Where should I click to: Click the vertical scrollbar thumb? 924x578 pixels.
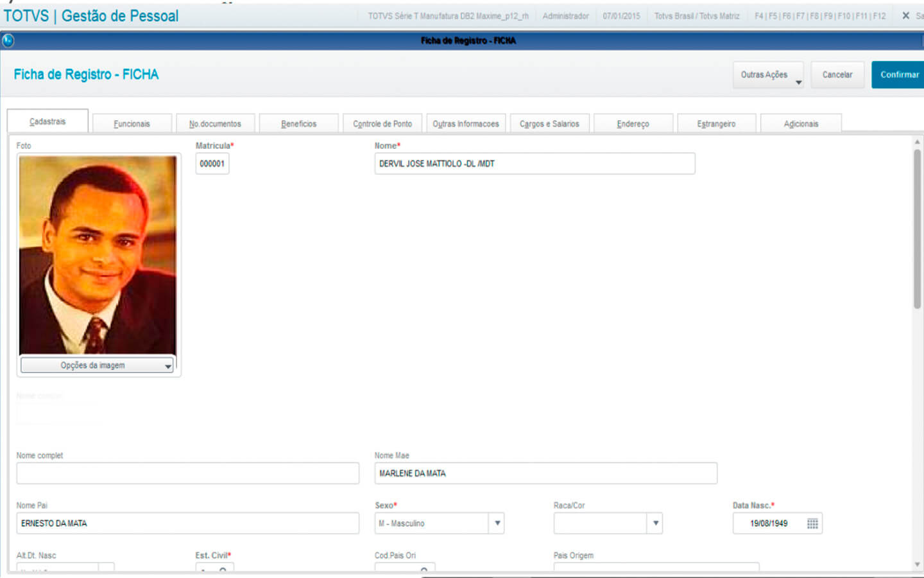pyautogui.click(x=917, y=228)
